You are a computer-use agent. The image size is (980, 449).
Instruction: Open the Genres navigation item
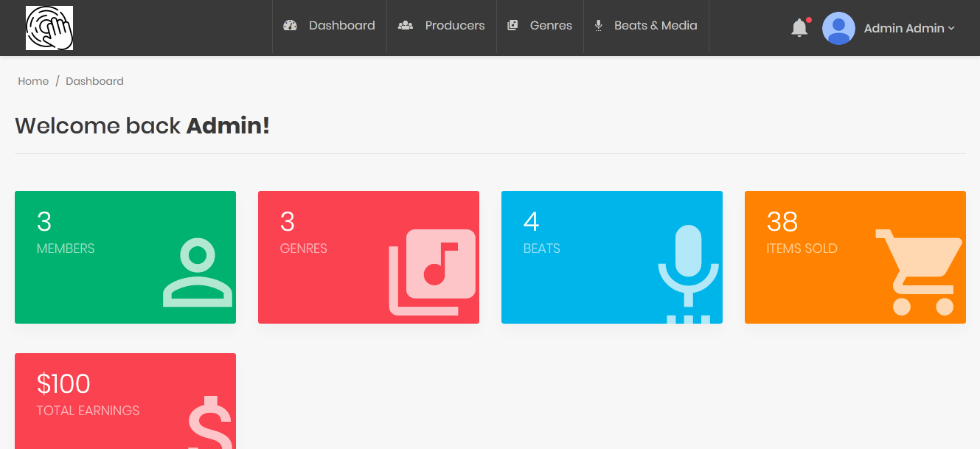550,26
